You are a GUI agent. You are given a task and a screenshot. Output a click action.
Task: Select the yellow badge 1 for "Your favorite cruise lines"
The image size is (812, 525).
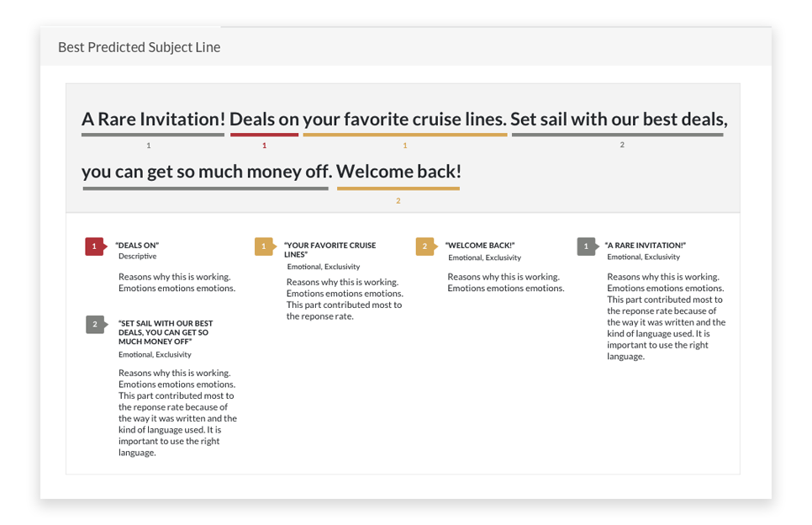265,247
